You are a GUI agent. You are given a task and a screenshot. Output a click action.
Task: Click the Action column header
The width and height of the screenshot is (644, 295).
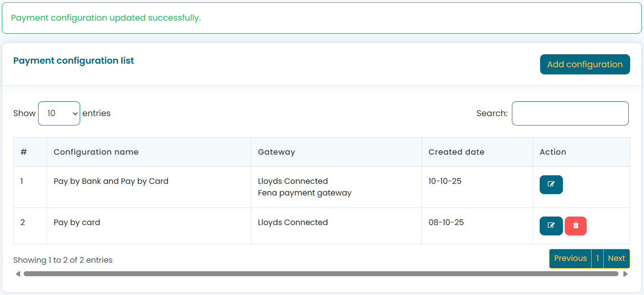[x=553, y=152]
